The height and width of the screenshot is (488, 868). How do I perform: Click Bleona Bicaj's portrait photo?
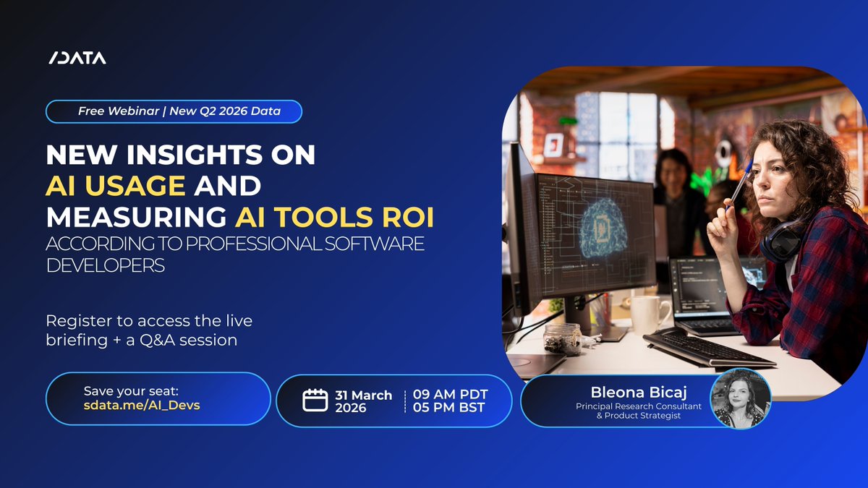tap(741, 398)
